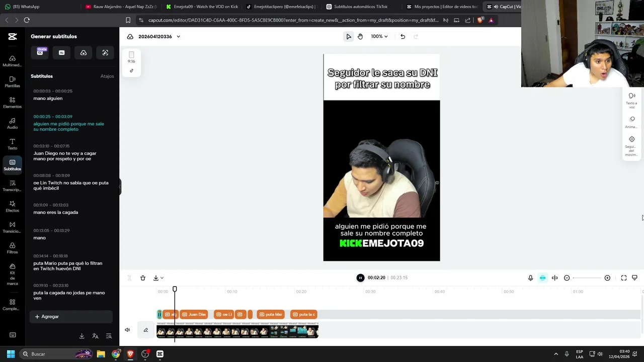Open the Elementos panel
The image size is (644, 362).
coord(12,103)
